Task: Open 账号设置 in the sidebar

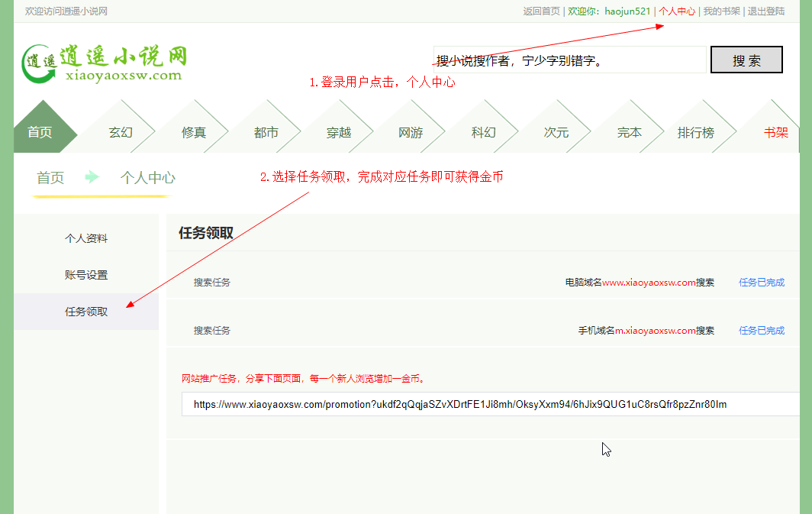Action: [x=86, y=275]
